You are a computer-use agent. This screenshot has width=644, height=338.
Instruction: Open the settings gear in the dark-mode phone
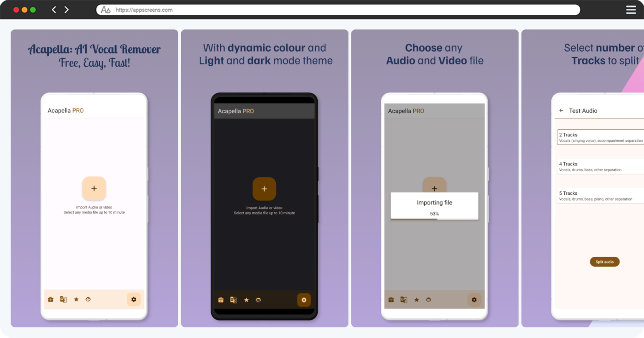pos(304,300)
